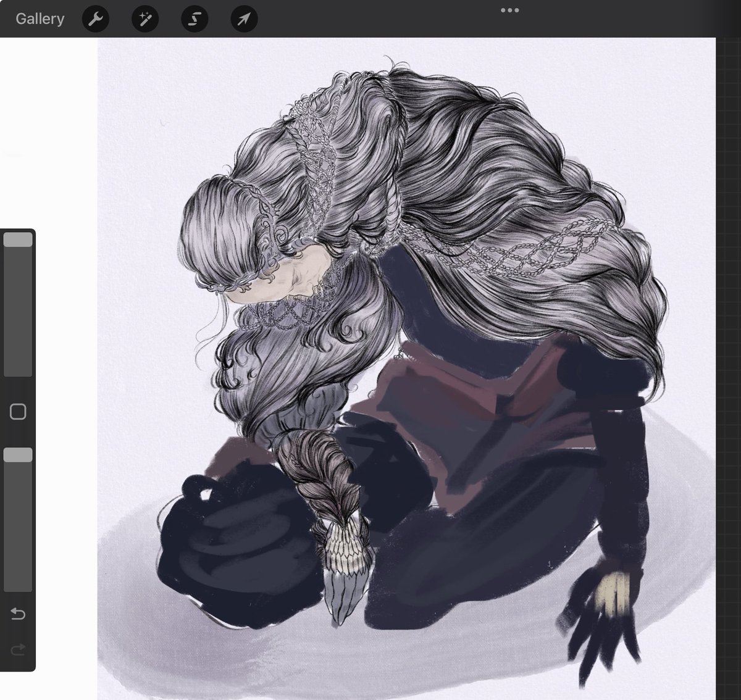Redo the last undone action
The image size is (741, 700).
click(18, 649)
